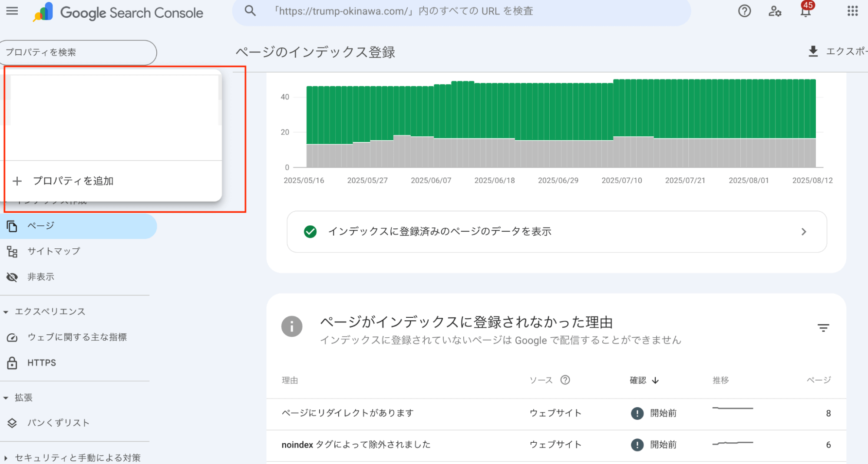Choose プロパティを追加 in the property dropdown
Viewport: 868px width, 464px height.
tap(74, 181)
